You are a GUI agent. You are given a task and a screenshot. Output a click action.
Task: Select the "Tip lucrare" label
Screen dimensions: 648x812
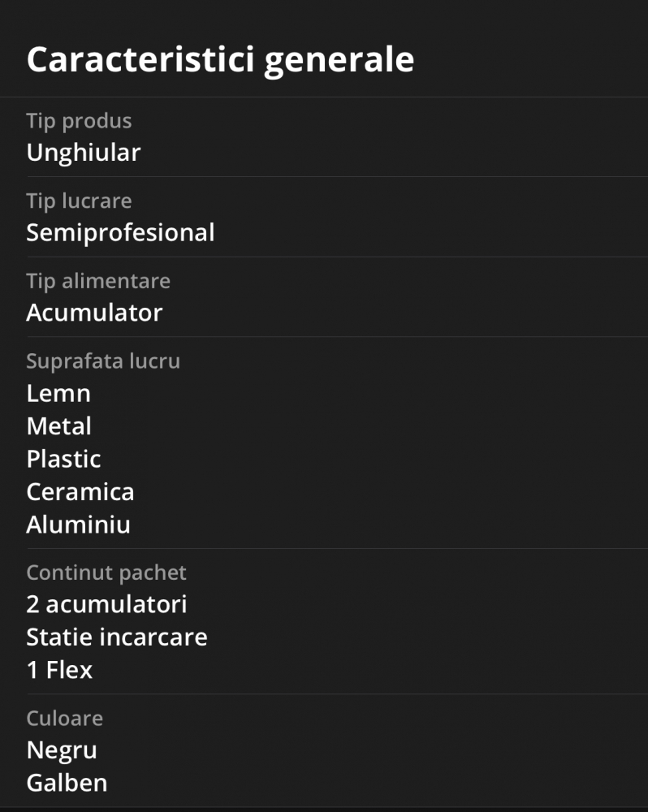(79, 201)
